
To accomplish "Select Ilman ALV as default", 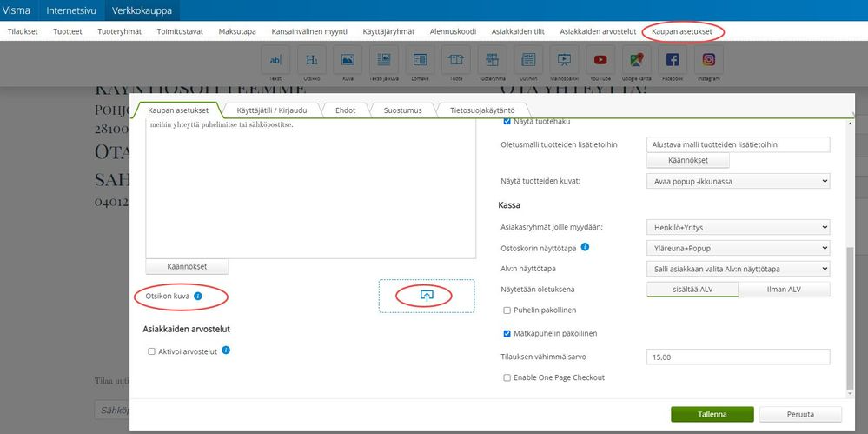I will pyautogui.click(x=785, y=290).
